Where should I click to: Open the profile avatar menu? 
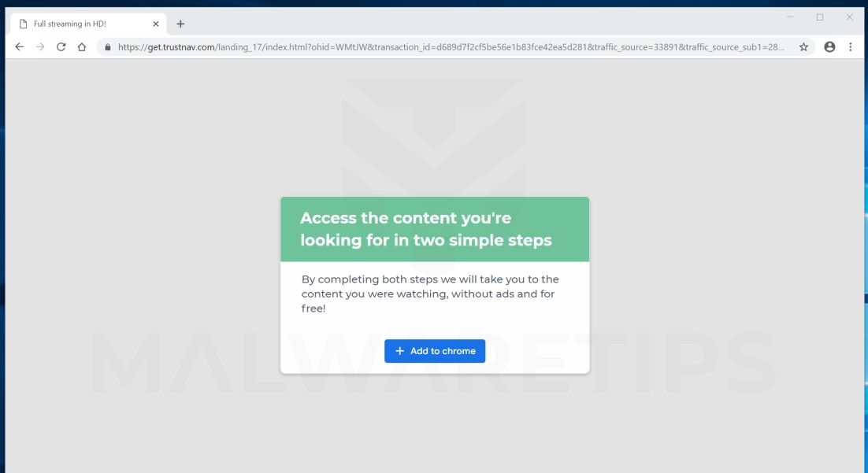point(829,47)
